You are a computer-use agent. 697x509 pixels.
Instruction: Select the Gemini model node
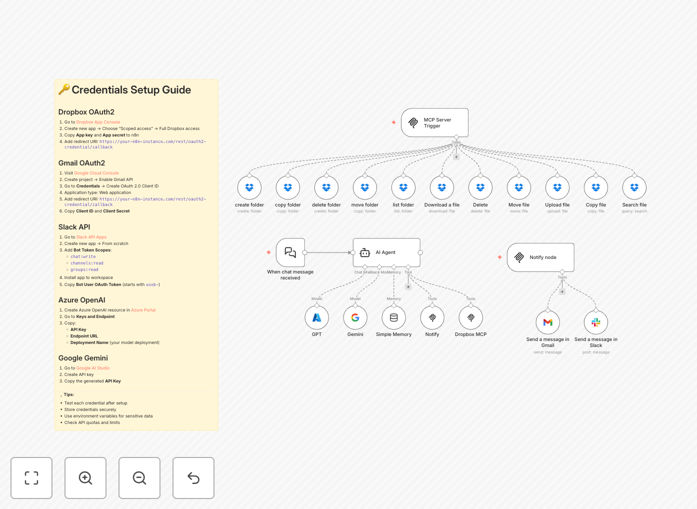click(355, 318)
